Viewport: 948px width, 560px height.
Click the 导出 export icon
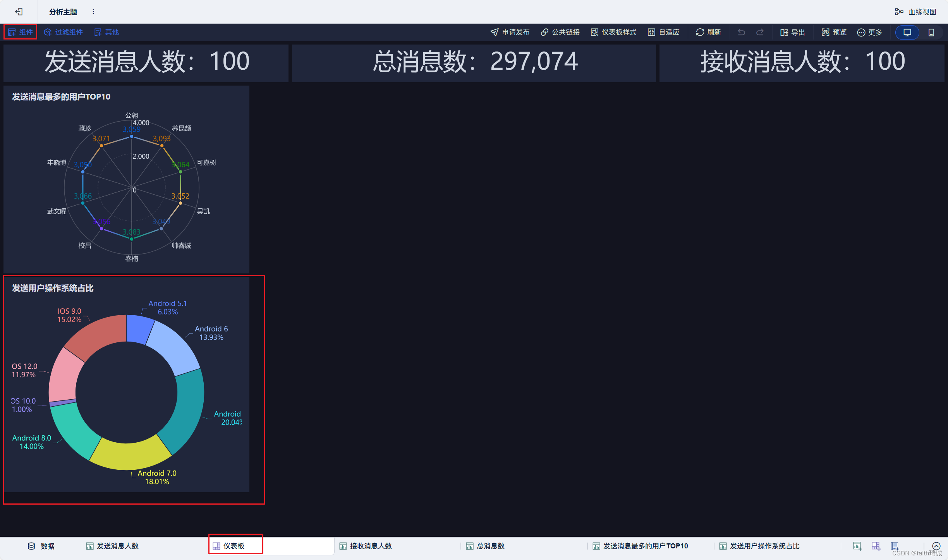tap(784, 32)
